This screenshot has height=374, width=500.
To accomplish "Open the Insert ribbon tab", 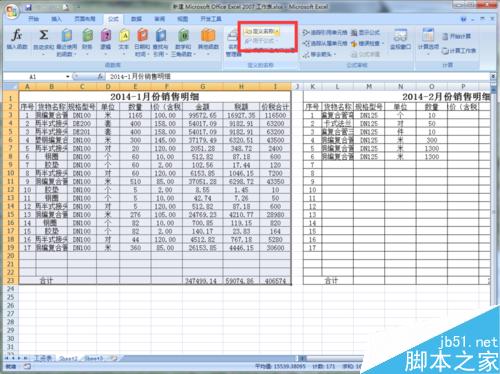I will point(56,19).
